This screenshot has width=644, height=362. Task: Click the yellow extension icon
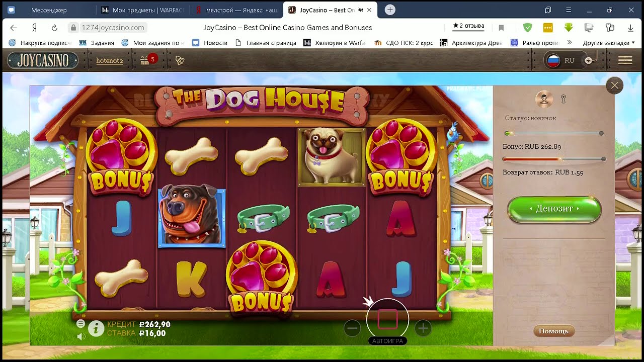548,28
